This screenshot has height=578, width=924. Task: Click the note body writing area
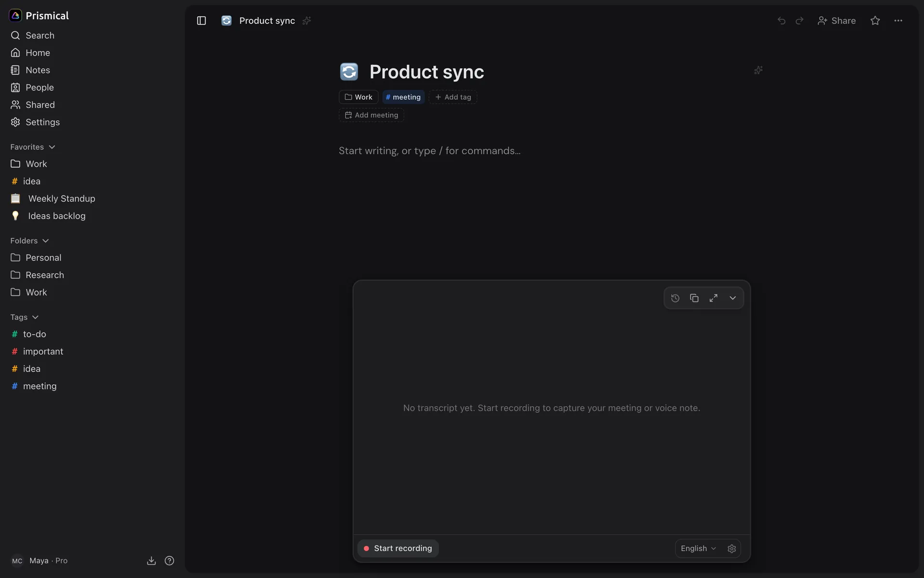(552, 151)
